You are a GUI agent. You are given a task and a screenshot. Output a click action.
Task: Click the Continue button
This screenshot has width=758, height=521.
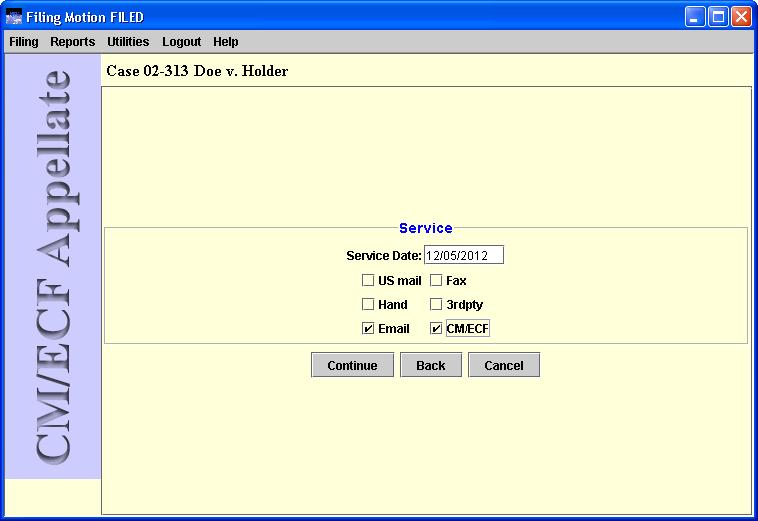pyautogui.click(x=352, y=365)
